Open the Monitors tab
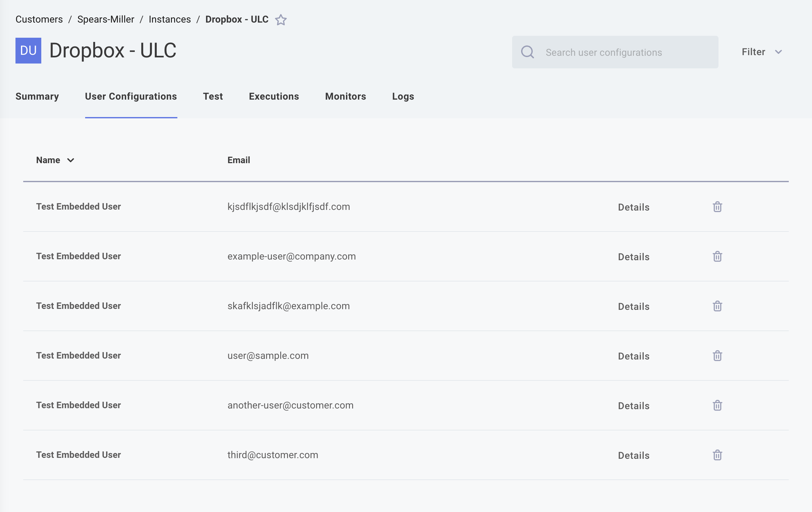 pyautogui.click(x=345, y=96)
